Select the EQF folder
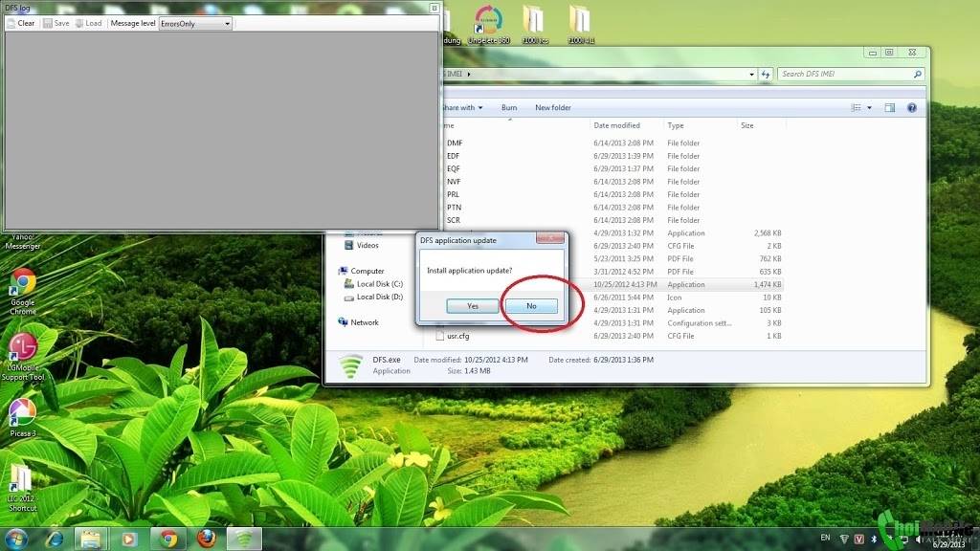Screen dimensions: 980x551 pyautogui.click(x=453, y=168)
